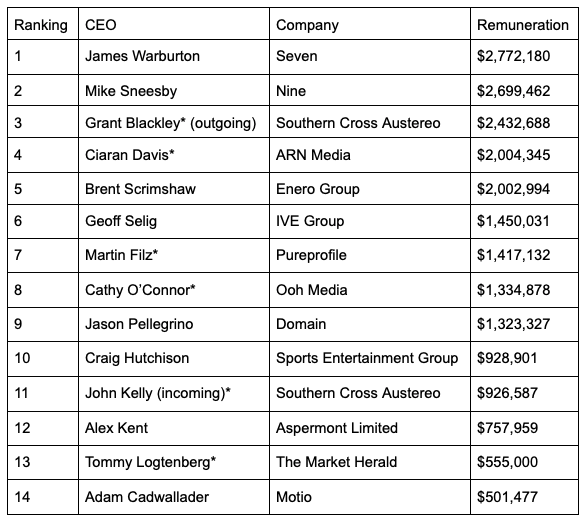Select Cathy O'Connor's name cell
588x526 pixels.
click(174, 290)
